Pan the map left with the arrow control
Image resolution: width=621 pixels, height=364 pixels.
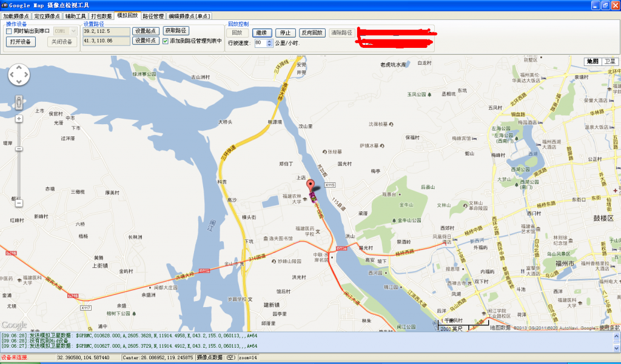[x=12, y=75]
